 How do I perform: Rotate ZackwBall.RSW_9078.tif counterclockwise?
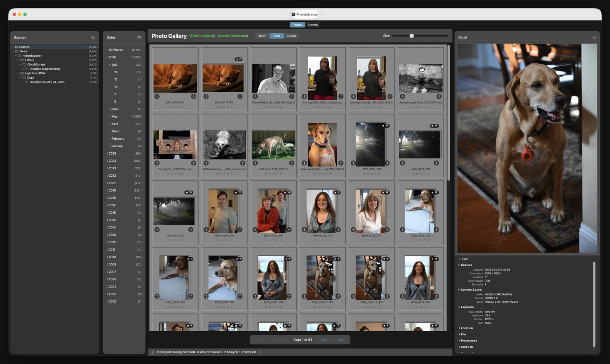click(255, 163)
